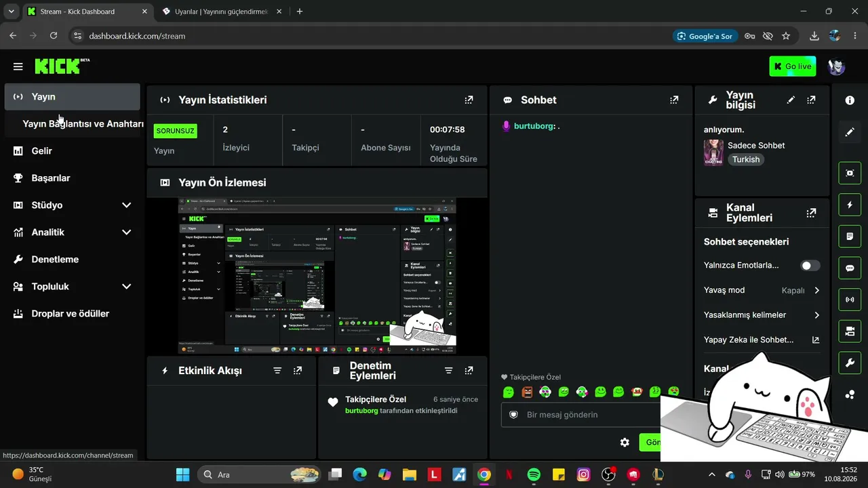Open Droplar ve ödüller page
This screenshot has height=488, width=868.
(x=72, y=314)
